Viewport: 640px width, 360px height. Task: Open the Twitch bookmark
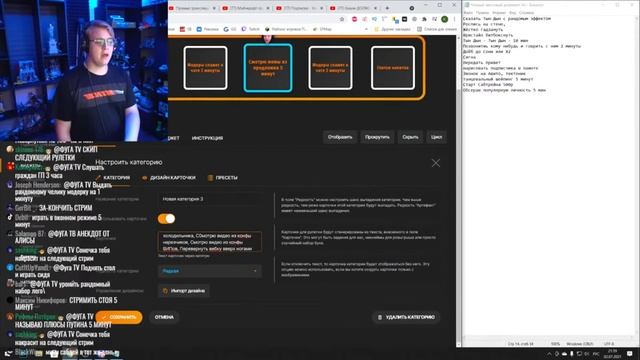coord(251,29)
